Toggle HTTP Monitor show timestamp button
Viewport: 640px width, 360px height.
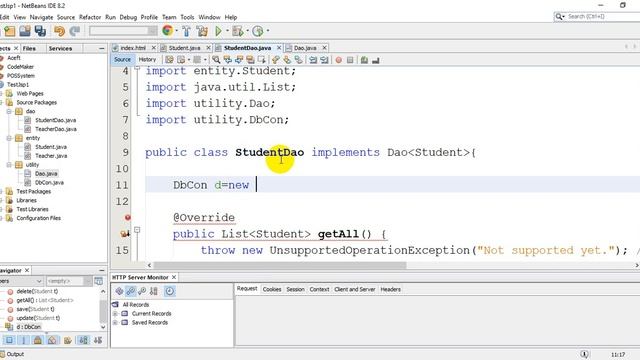click(x=169, y=291)
